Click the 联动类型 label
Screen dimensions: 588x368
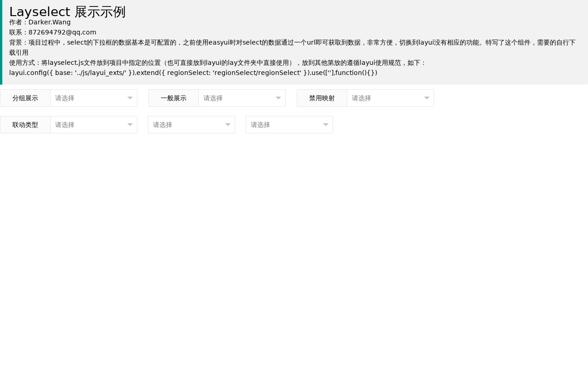click(25, 125)
